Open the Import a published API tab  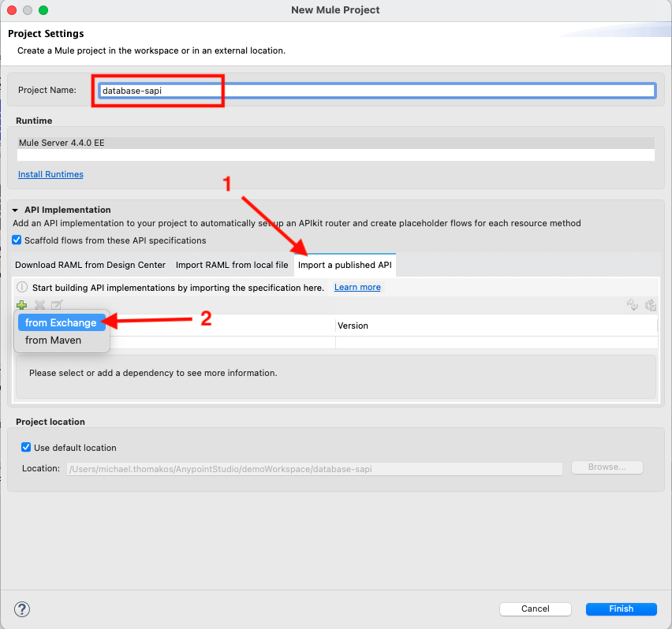click(x=345, y=266)
